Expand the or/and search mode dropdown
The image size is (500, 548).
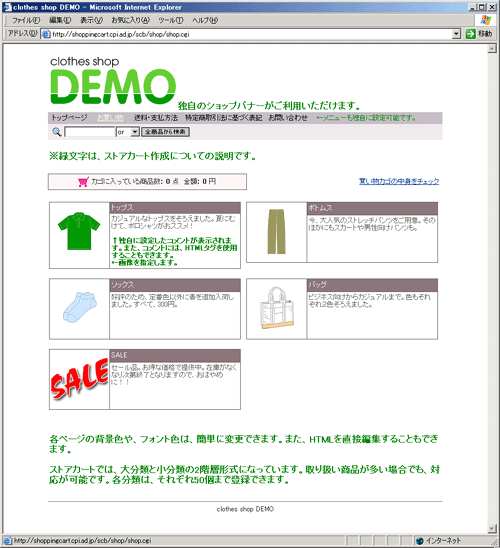(135, 132)
